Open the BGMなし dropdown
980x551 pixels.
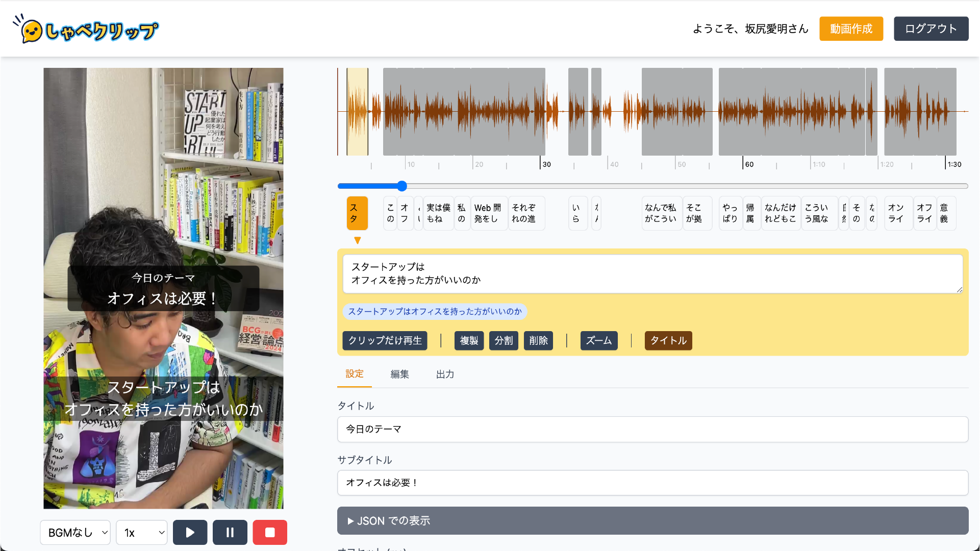coord(75,532)
